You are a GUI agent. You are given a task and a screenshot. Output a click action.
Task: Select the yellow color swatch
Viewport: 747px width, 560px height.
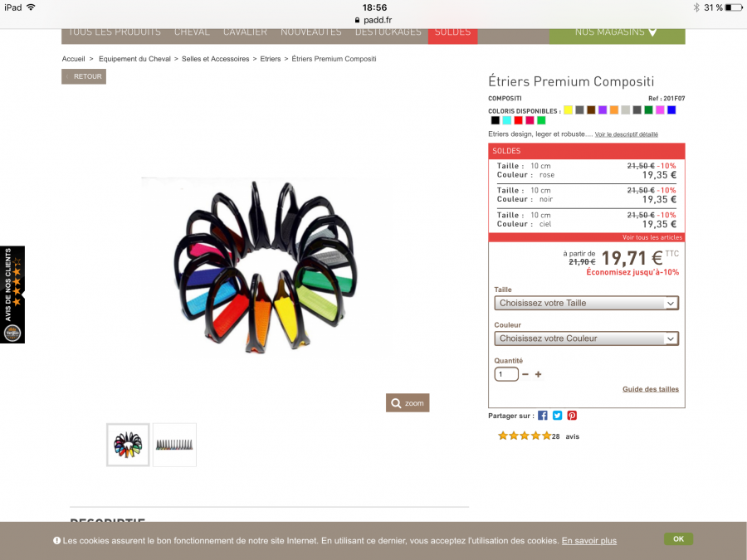(x=568, y=110)
